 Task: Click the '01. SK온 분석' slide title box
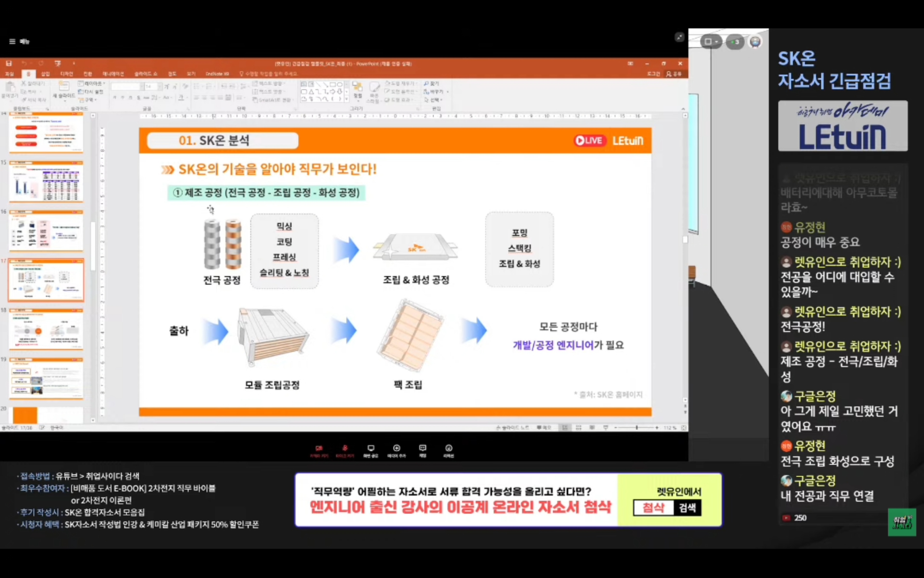tap(222, 141)
